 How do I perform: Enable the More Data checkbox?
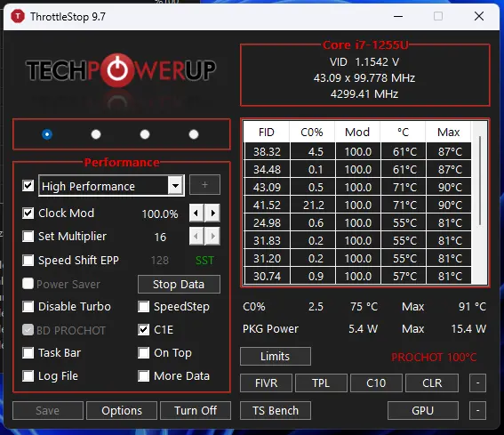pyautogui.click(x=143, y=375)
